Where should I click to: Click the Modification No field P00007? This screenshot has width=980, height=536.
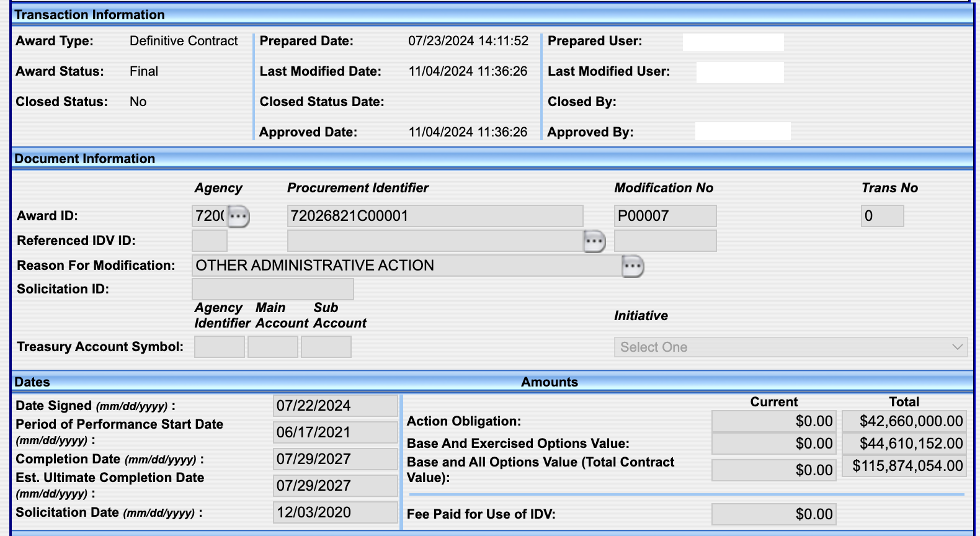point(664,216)
